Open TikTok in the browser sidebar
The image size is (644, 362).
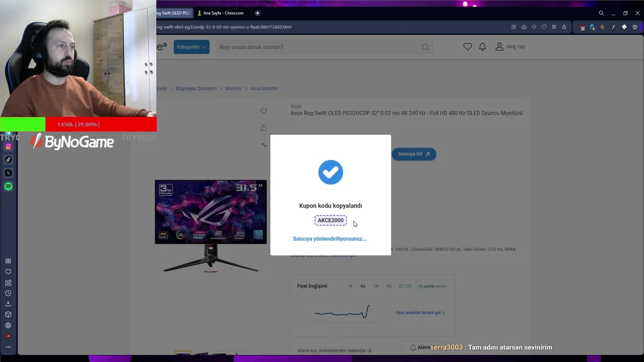pos(8,159)
